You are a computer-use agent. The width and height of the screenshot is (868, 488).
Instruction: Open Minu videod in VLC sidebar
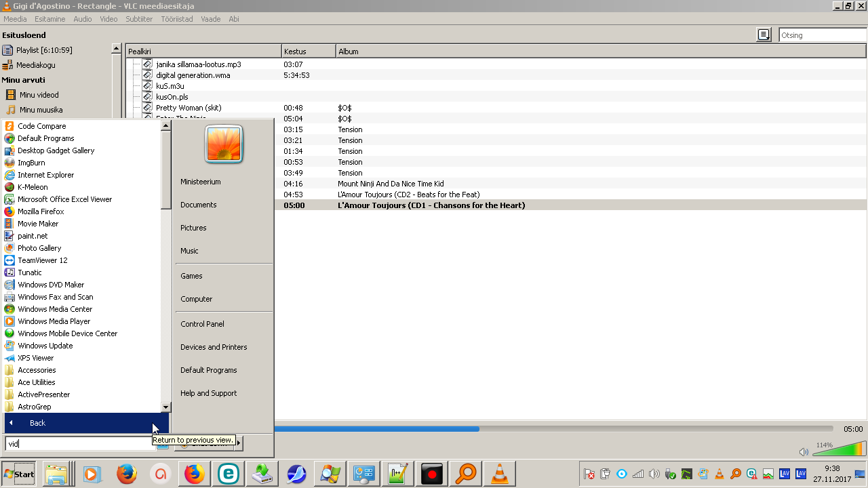click(x=39, y=95)
